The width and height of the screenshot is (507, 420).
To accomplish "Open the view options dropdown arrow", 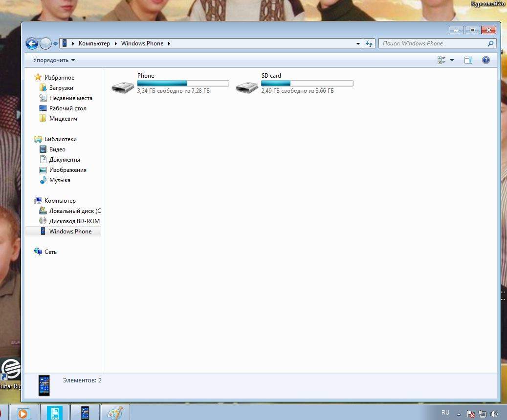I will [452, 60].
